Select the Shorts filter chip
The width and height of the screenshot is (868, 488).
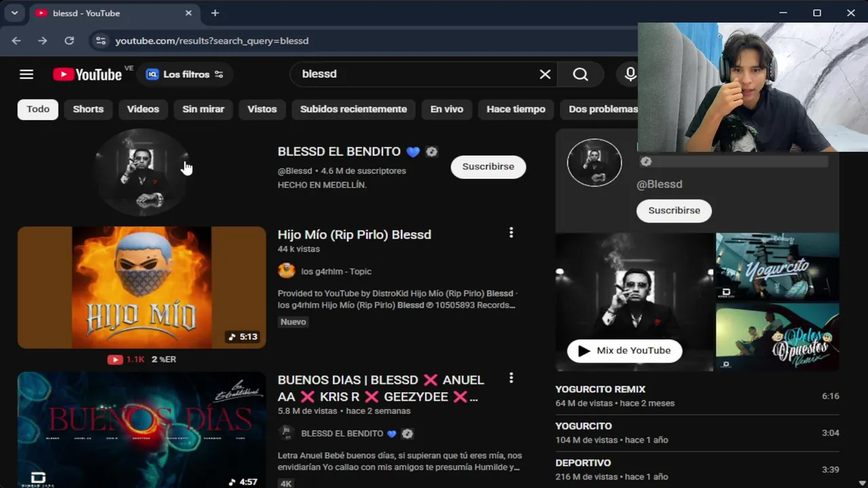click(88, 109)
